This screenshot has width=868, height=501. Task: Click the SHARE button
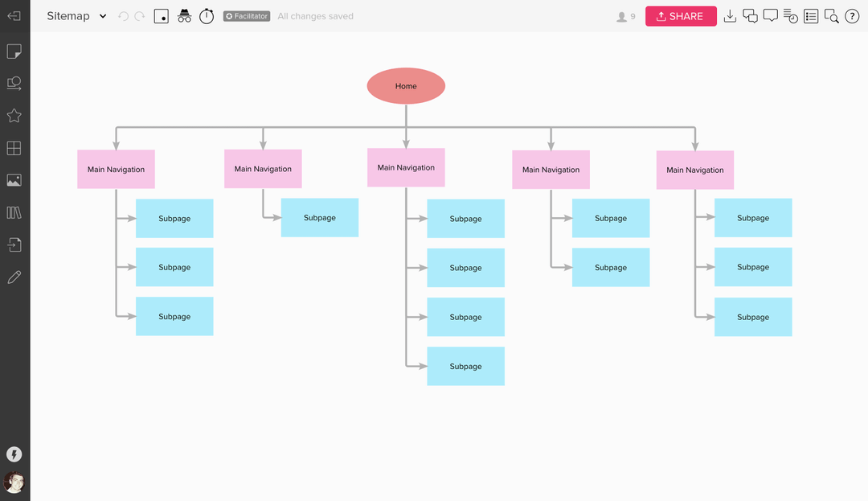coord(680,15)
